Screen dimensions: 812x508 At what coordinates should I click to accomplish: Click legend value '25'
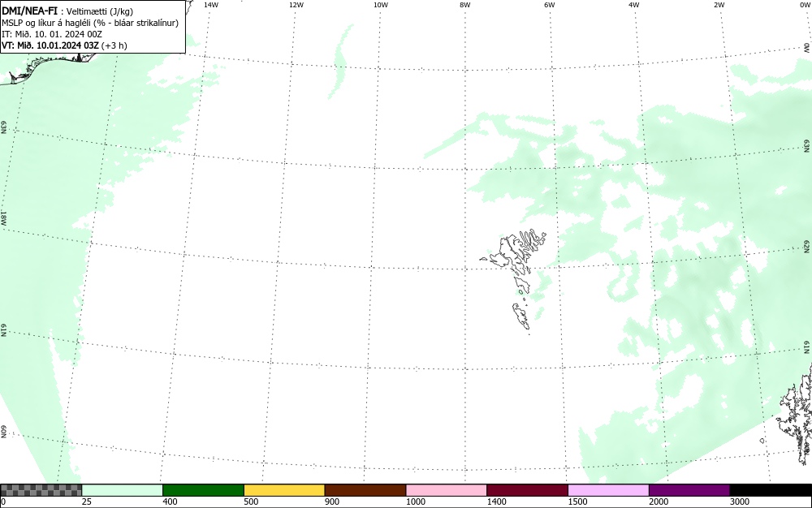coord(87,502)
